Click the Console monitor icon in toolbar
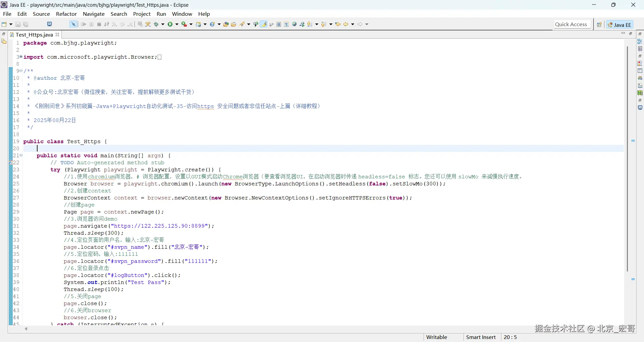 point(49,24)
